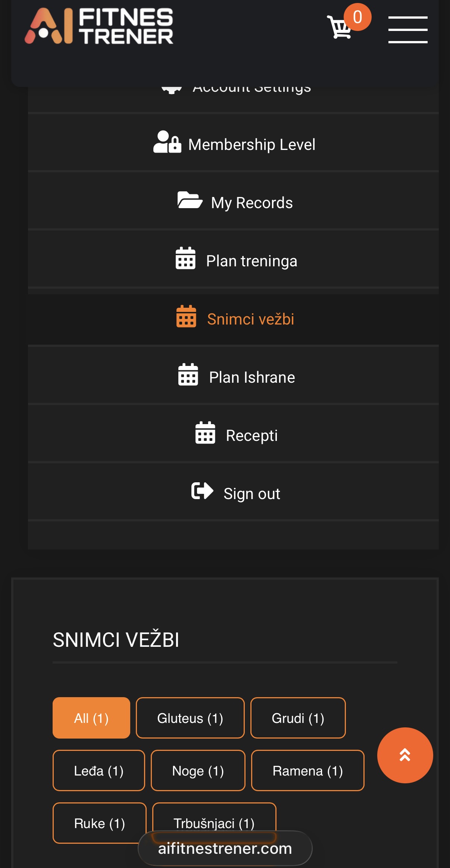
Task: Click the Grudi filter button
Action: tap(298, 717)
